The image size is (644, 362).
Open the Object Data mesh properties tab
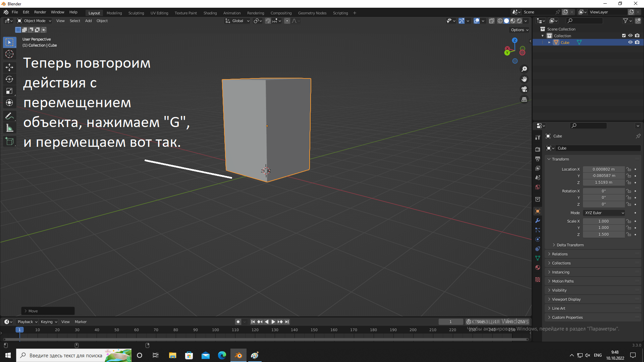[538, 258]
